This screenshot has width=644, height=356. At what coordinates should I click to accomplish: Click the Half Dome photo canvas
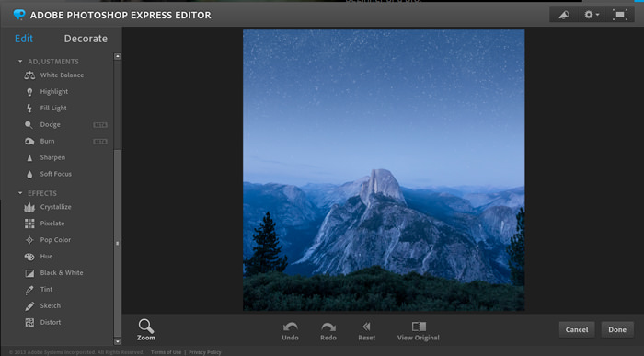tap(384, 170)
